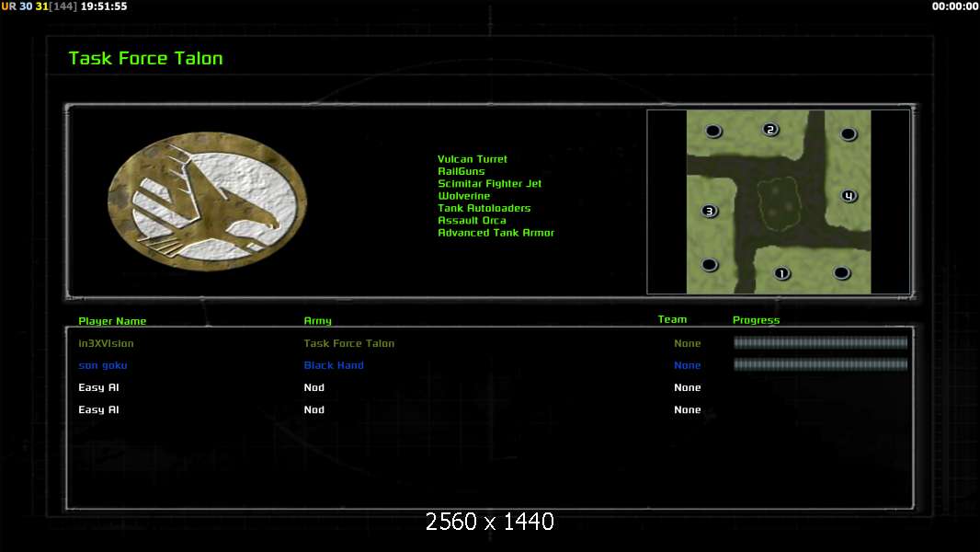Select player in3XVision in the list
Viewport: 980px width, 552px height.
tap(106, 343)
